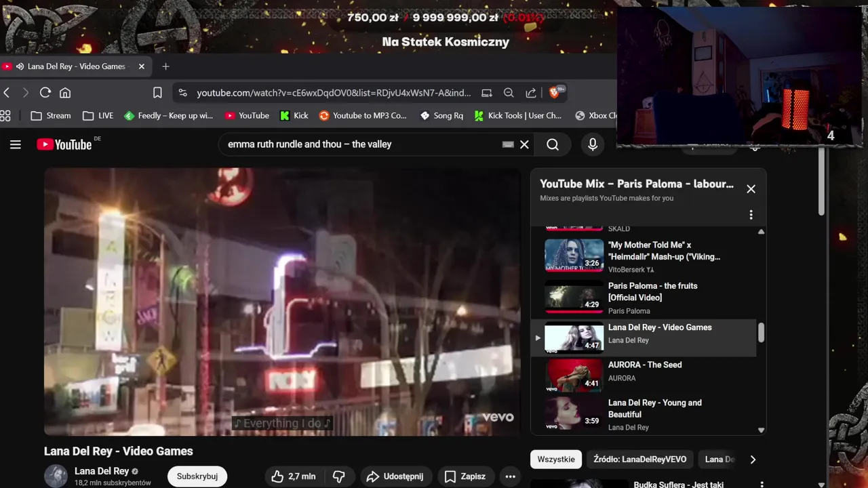The image size is (868, 488).
Task: Save video with Zapisz button
Action: point(465,476)
